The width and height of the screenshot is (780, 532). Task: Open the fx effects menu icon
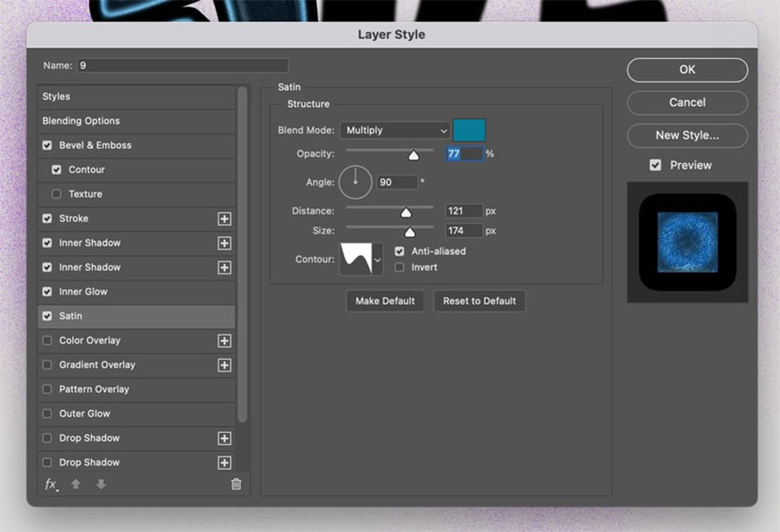pos(51,484)
